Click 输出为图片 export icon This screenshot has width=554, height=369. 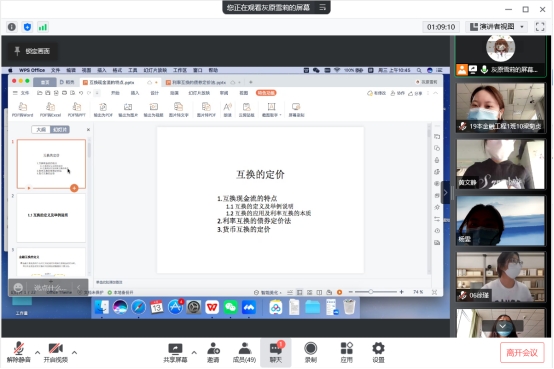pos(128,110)
